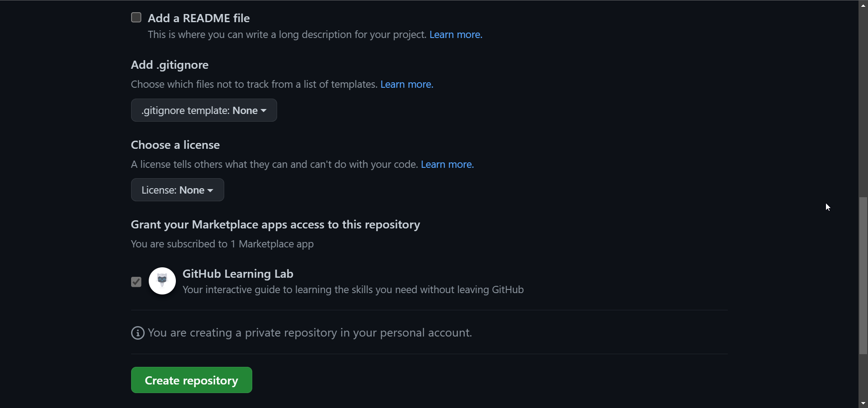This screenshot has height=408, width=868.
Task: Click the Create repository button
Action: coord(192,380)
